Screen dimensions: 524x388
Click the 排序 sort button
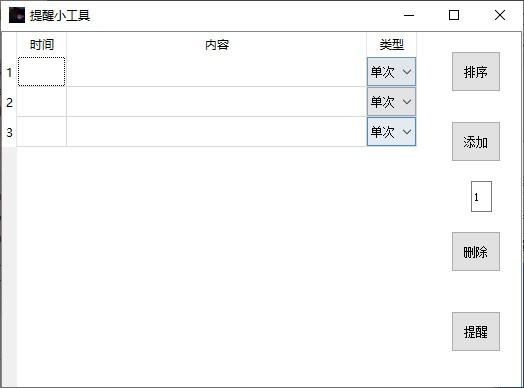[476, 72]
